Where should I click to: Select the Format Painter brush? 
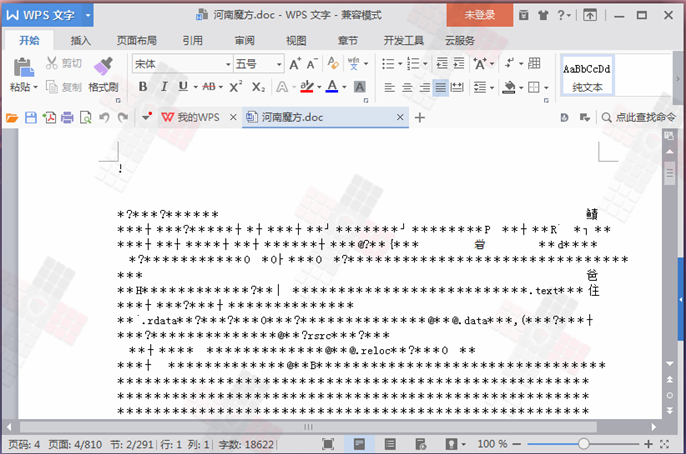pyautogui.click(x=104, y=66)
